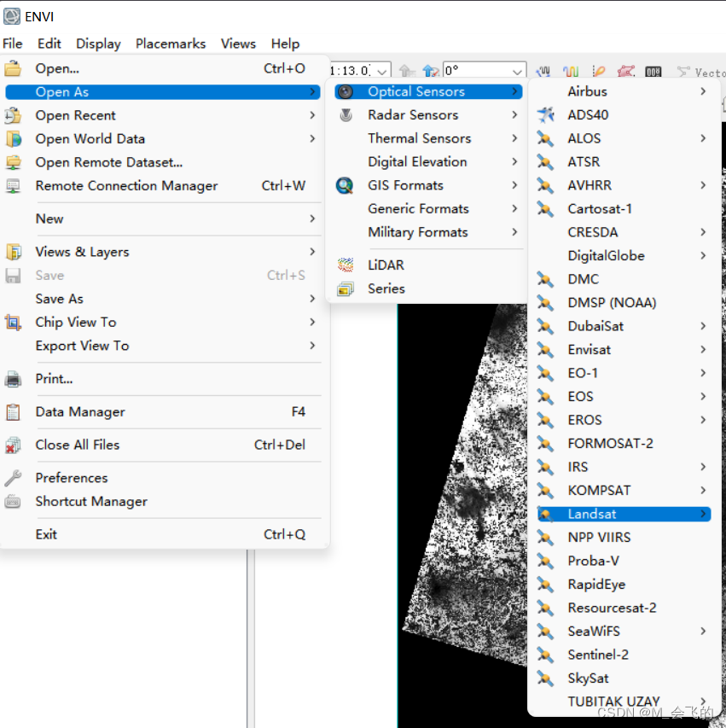
Task: Click the Optical Sensors camera lens icon
Action: pyautogui.click(x=345, y=91)
